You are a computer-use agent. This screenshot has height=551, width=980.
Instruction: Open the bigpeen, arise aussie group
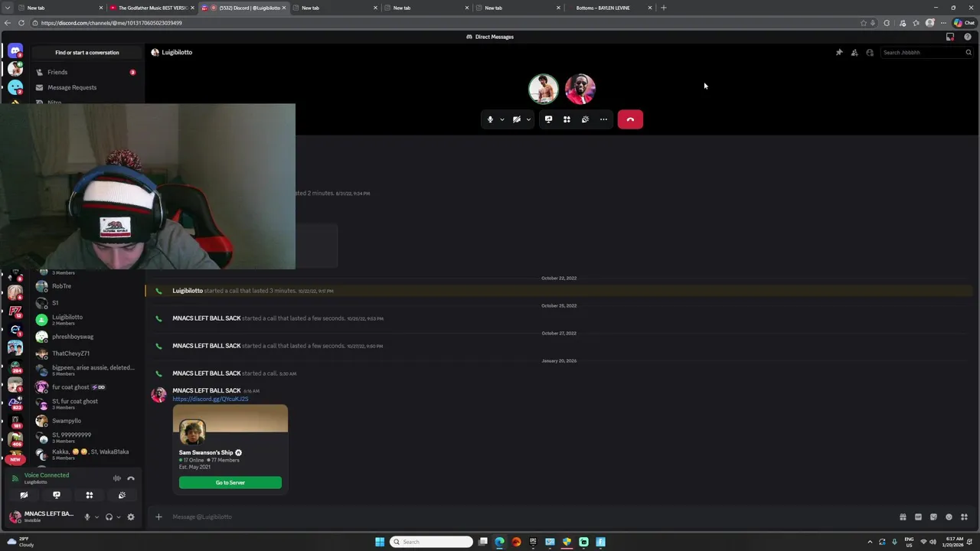(87, 370)
